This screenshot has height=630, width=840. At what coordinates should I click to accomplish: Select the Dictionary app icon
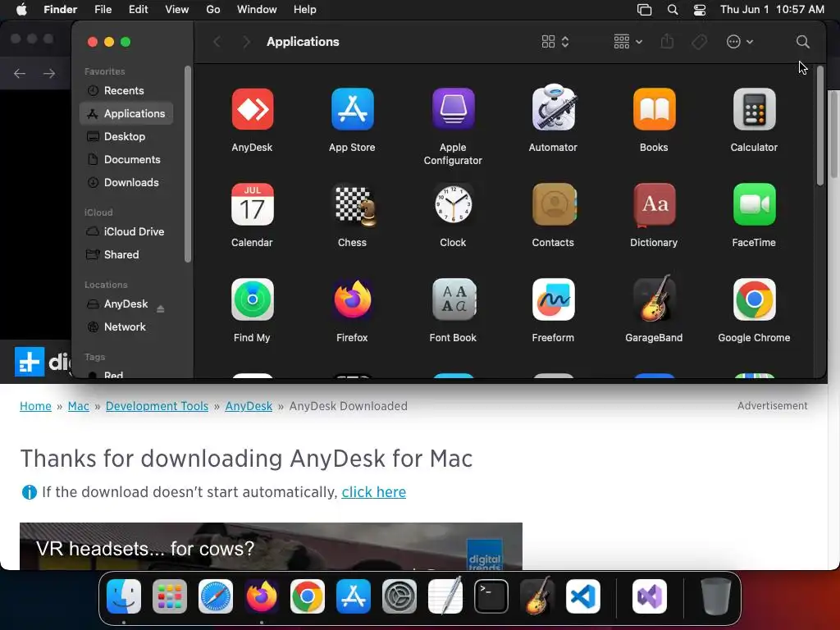[654, 204]
